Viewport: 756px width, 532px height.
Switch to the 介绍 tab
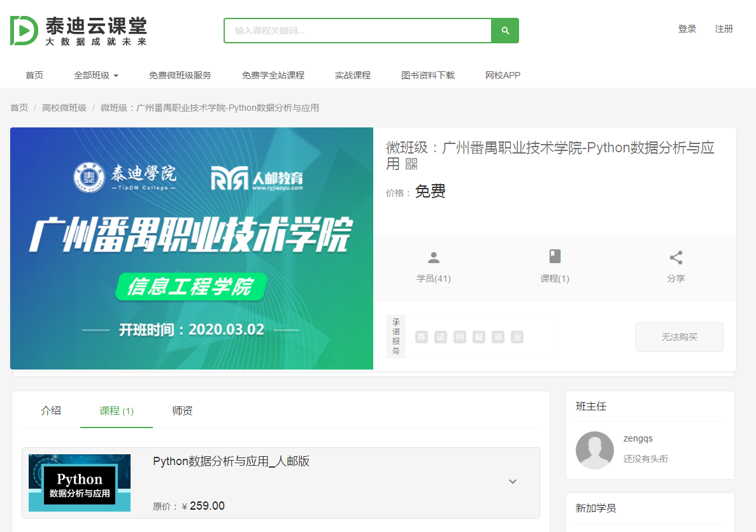(x=51, y=410)
